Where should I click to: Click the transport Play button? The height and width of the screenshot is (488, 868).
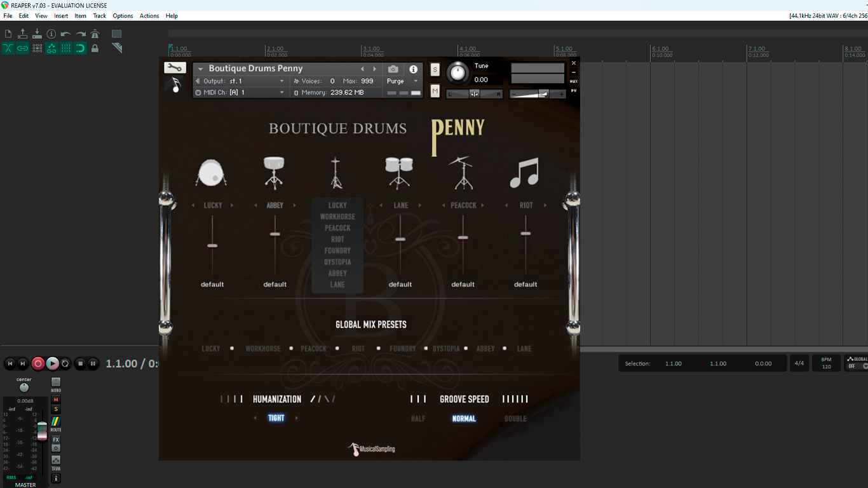pyautogui.click(x=52, y=363)
